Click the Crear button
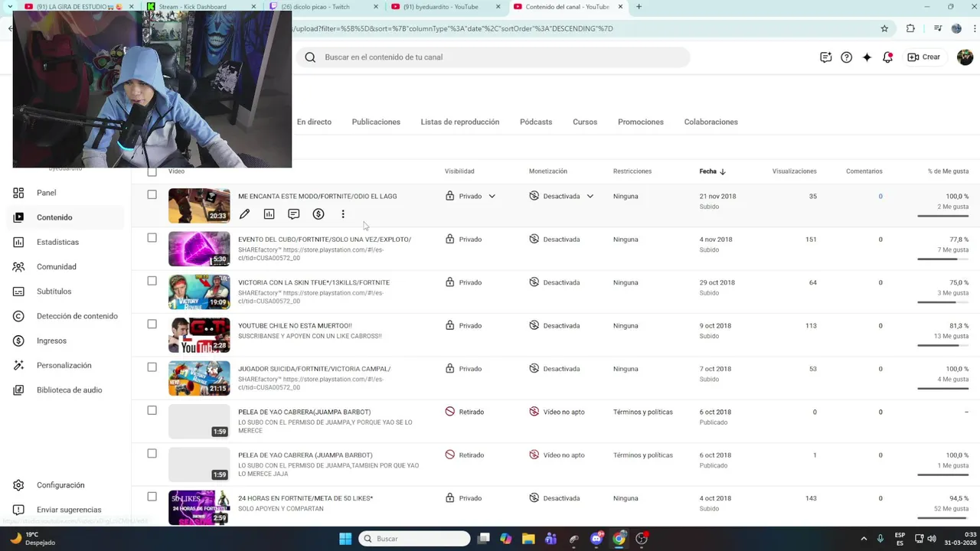Image resolution: width=980 pixels, height=551 pixels. 923,57
